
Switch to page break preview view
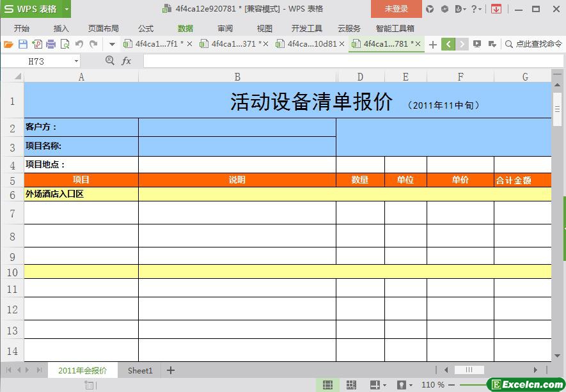coord(351,385)
